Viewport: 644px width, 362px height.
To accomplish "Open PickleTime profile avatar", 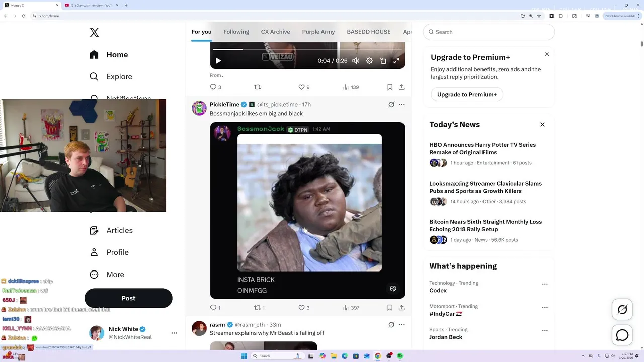I will pyautogui.click(x=199, y=108).
